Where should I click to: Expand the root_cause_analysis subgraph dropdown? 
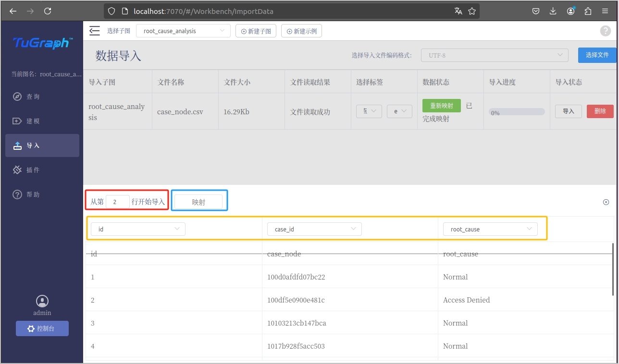(183, 31)
